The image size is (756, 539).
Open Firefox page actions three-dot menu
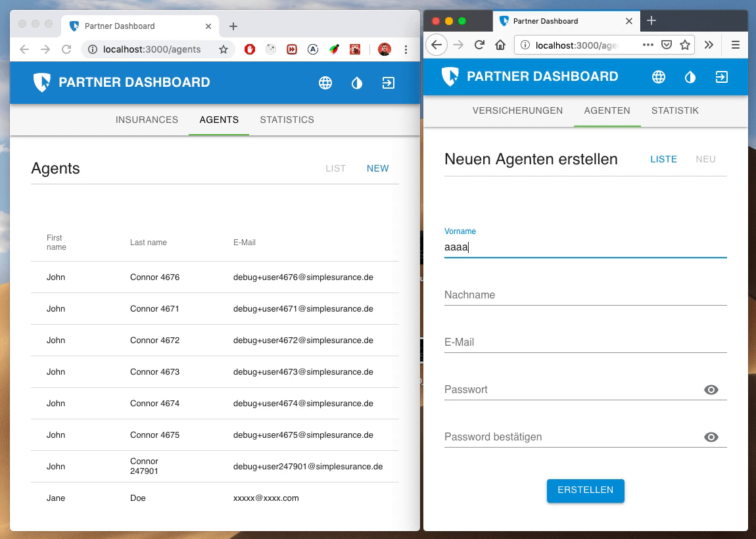point(648,45)
